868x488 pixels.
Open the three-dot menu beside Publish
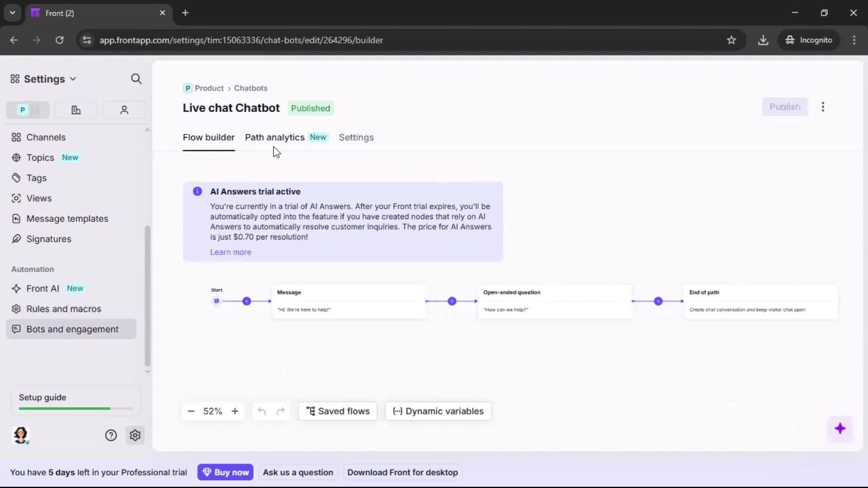click(823, 107)
